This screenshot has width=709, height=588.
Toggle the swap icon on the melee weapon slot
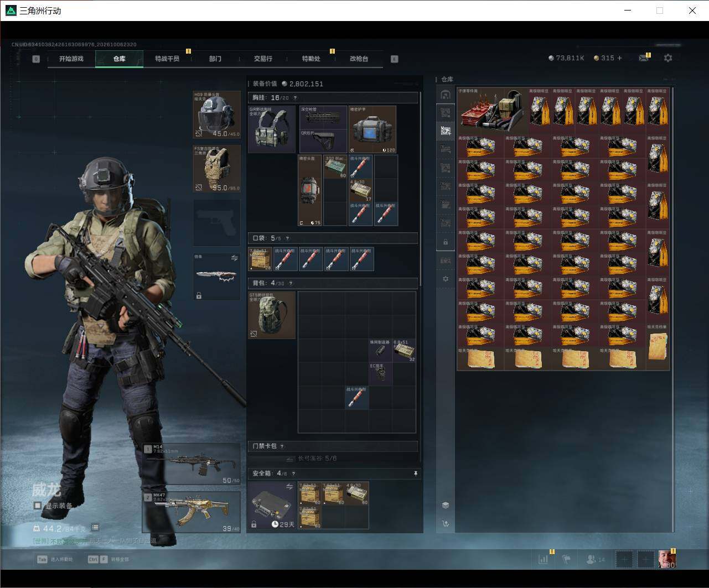(234, 258)
